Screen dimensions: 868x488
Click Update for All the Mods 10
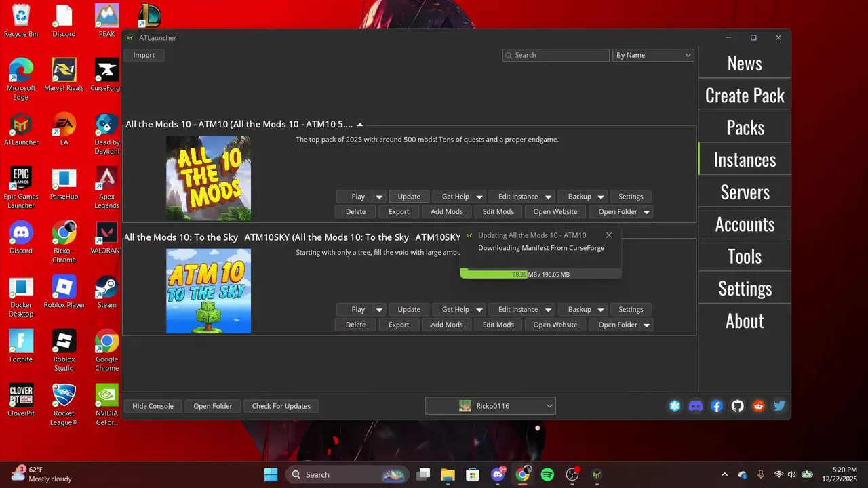409,197
